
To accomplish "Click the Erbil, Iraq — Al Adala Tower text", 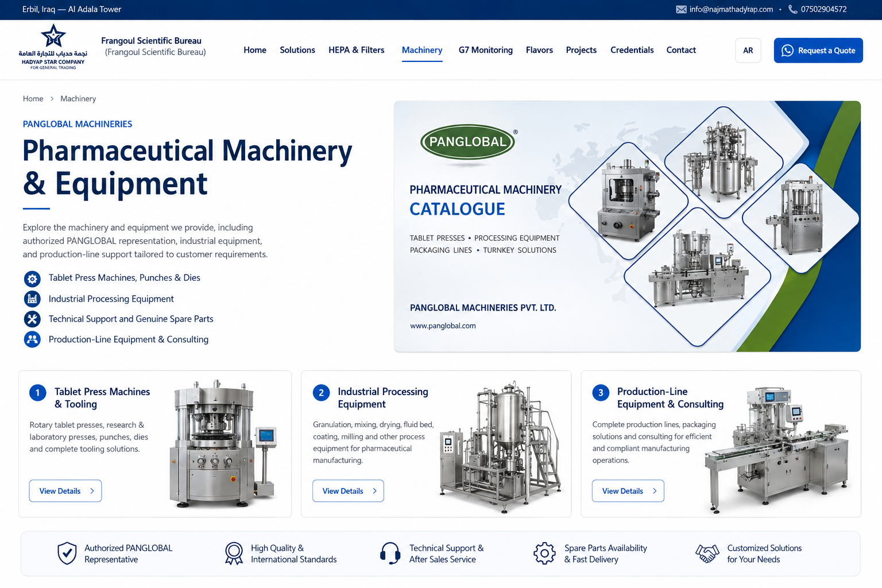I will [x=72, y=9].
